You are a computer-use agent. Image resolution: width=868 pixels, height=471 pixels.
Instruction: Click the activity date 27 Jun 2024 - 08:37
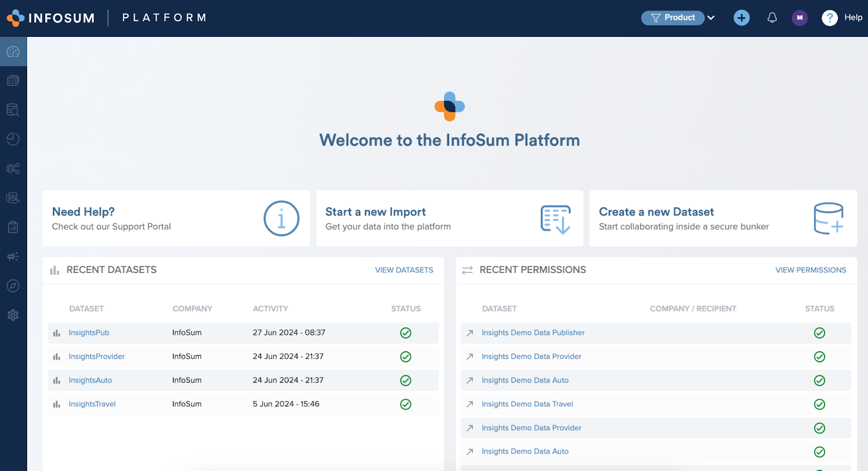tap(289, 333)
